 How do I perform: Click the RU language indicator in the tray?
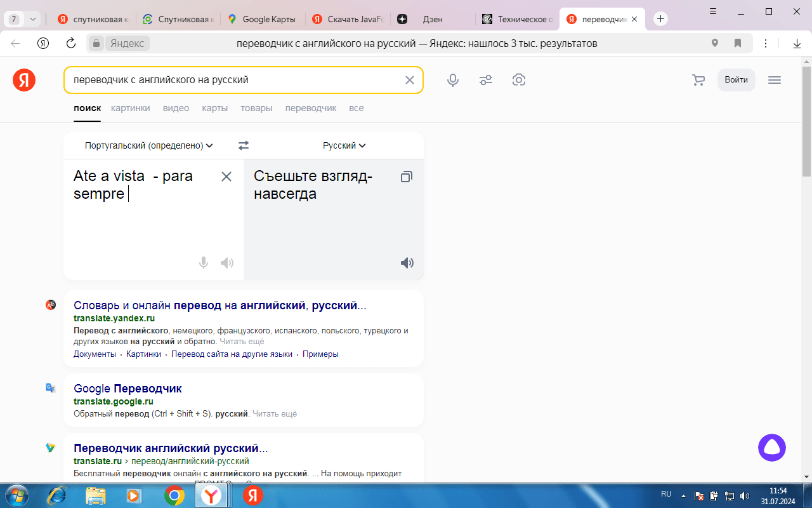coord(666,494)
